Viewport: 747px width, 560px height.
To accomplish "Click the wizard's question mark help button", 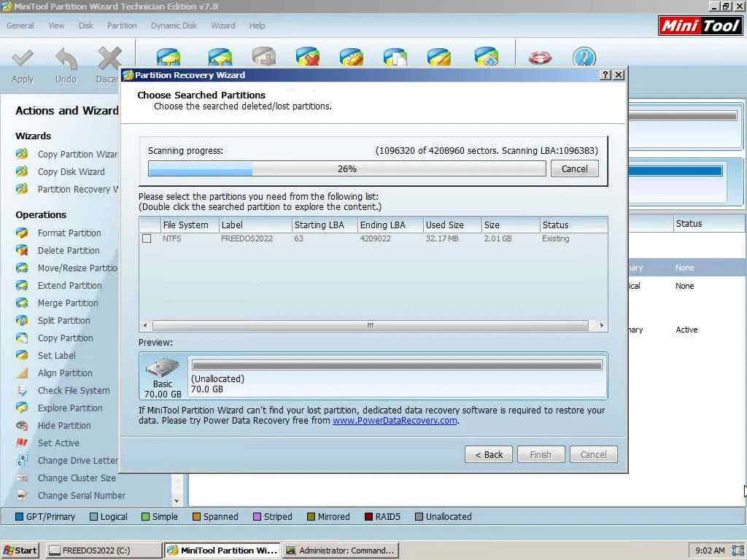I will point(605,75).
